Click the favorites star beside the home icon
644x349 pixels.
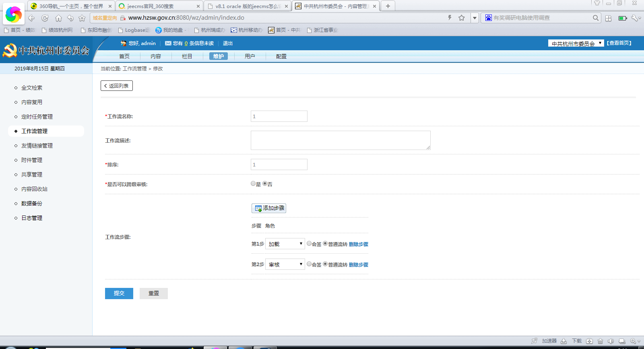click(x=82, y=18)
